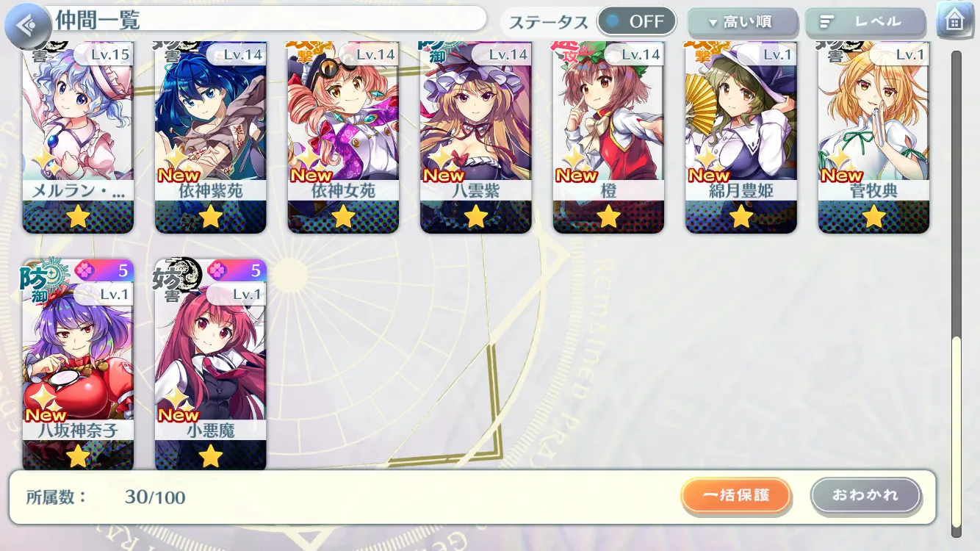The width and height of the screenshot is (980, 551).
Task: Select the 八雲紫 character card
Action: [x=475, y=137]
